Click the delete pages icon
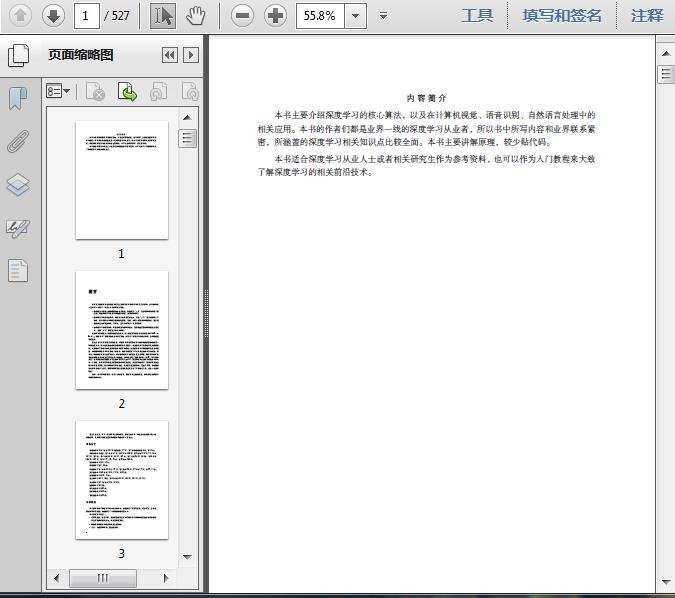 click(x=96, y=92)
